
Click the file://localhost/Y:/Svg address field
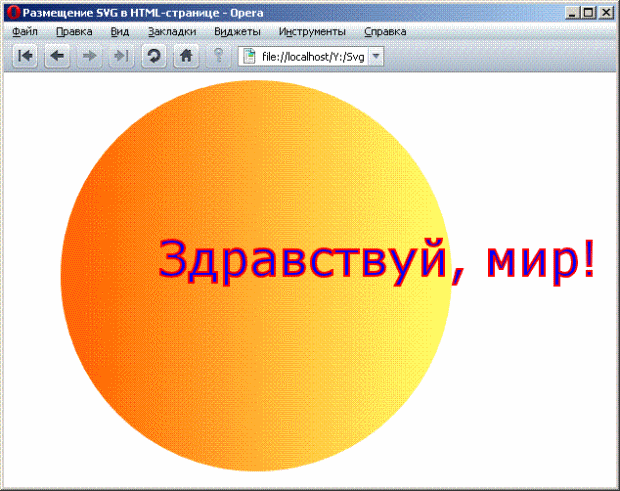[311, 57]
